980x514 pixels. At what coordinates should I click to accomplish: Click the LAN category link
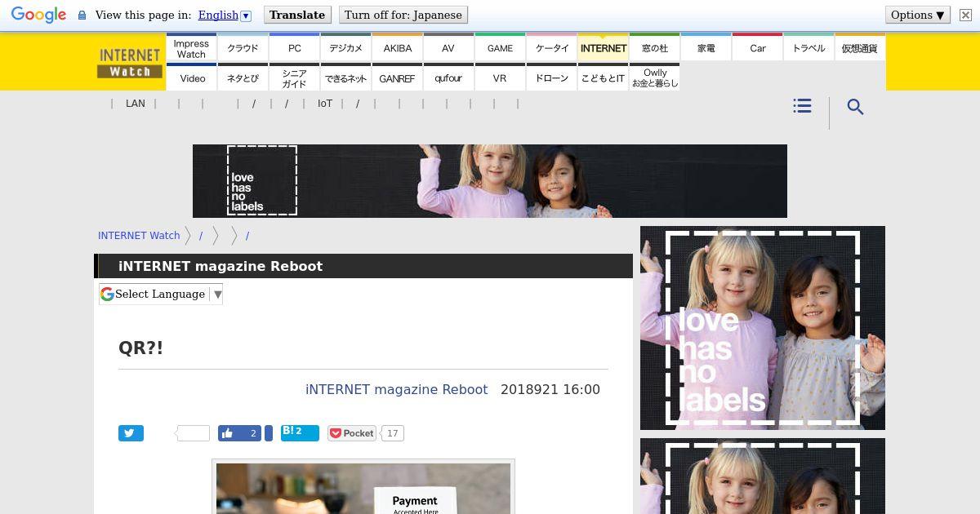coord(136,104)
